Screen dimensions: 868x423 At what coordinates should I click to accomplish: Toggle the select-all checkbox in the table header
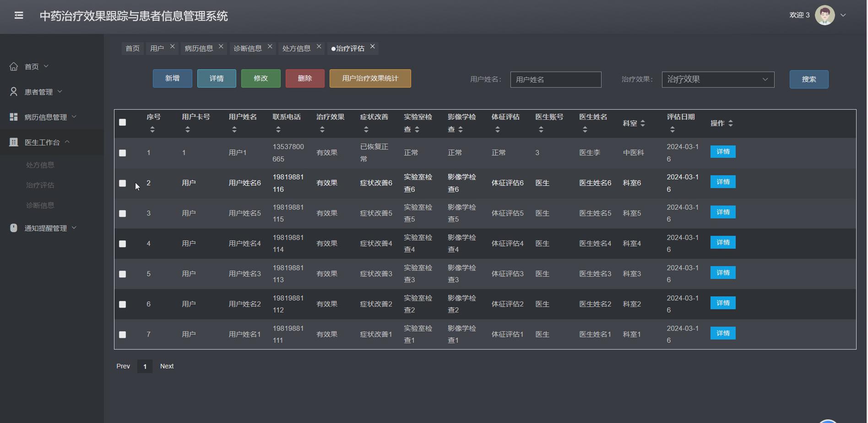point(122,122)
